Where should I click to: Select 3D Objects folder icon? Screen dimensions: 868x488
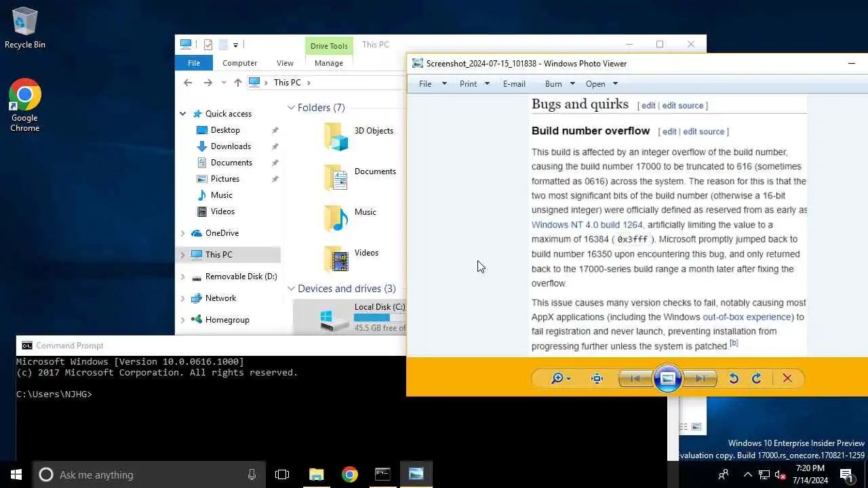336,136
